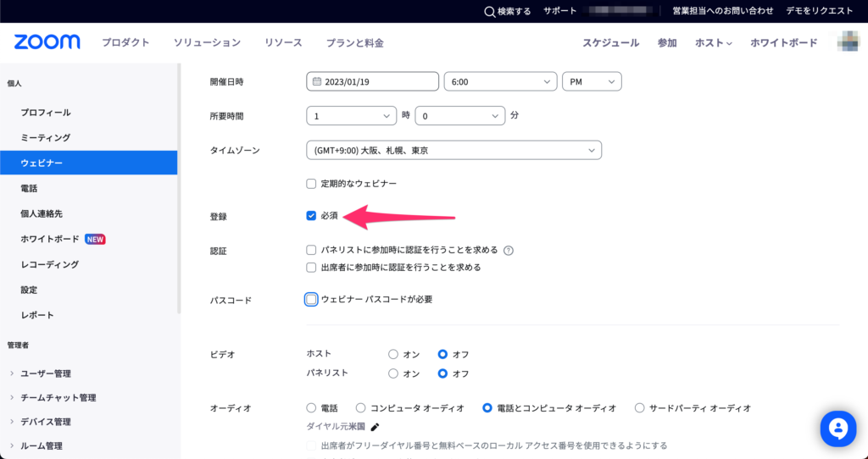Viewport: 868px width, 459px height.
Task: Enable ウェビナー パスコードが必要 checkbox
Action: coord(311,300)
